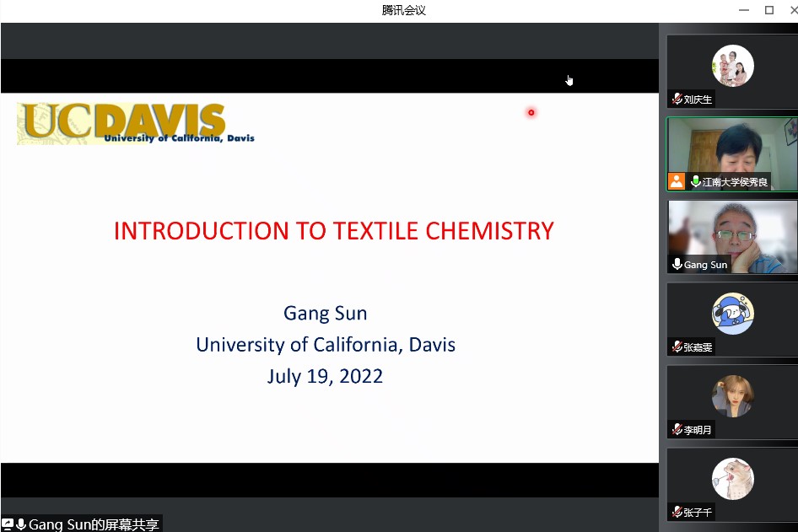Click the muted mic icon beside 张子千
Image resolution: width=798 pixels, height=532 pixels.
point(677,512)
